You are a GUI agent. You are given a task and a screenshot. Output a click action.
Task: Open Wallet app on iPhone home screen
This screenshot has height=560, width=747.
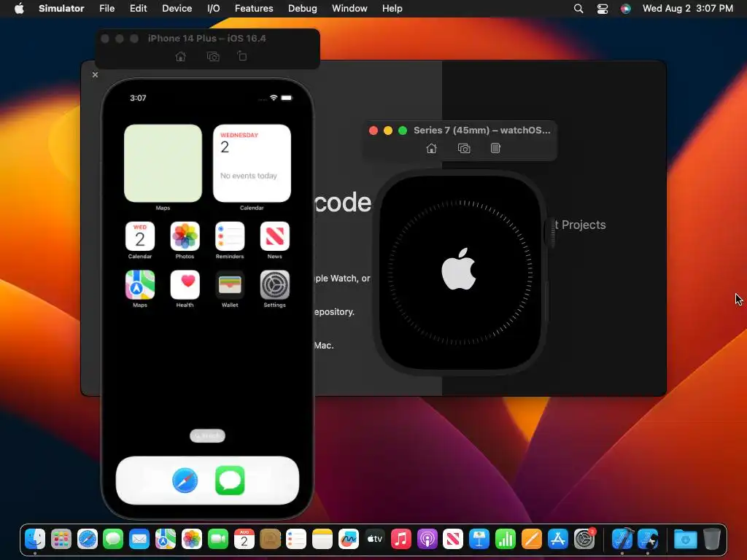[x=230, y=285]
